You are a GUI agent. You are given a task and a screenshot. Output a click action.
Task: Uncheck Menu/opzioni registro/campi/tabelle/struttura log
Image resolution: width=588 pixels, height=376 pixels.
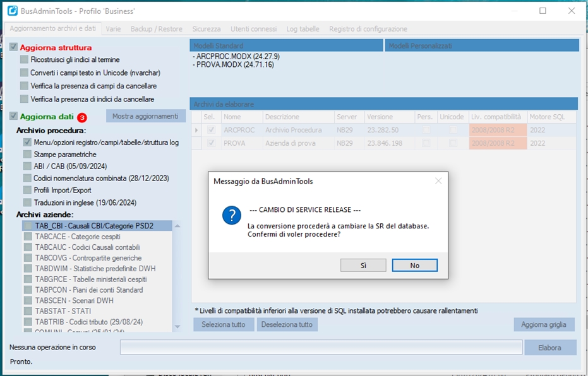tap(27, 143)
